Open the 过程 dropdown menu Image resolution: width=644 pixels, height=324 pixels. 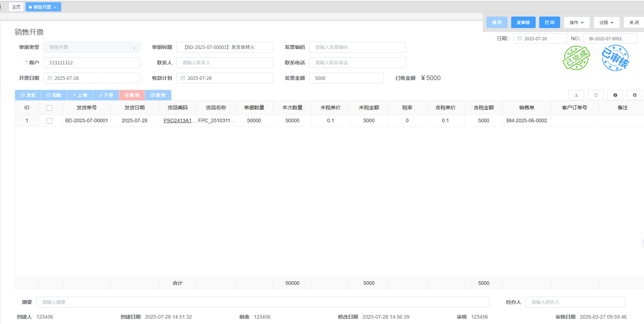click(x=606, y=23)
